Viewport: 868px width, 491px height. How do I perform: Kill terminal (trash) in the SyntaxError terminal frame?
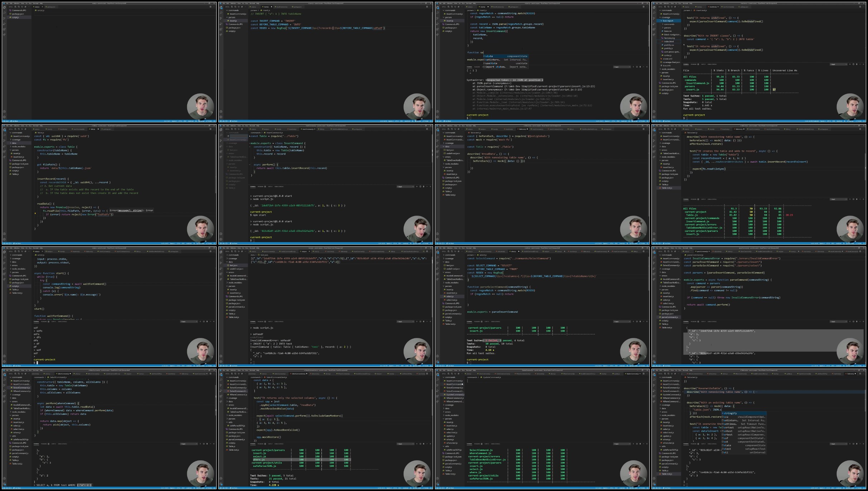pyautogui.click(x=640, y=67)
